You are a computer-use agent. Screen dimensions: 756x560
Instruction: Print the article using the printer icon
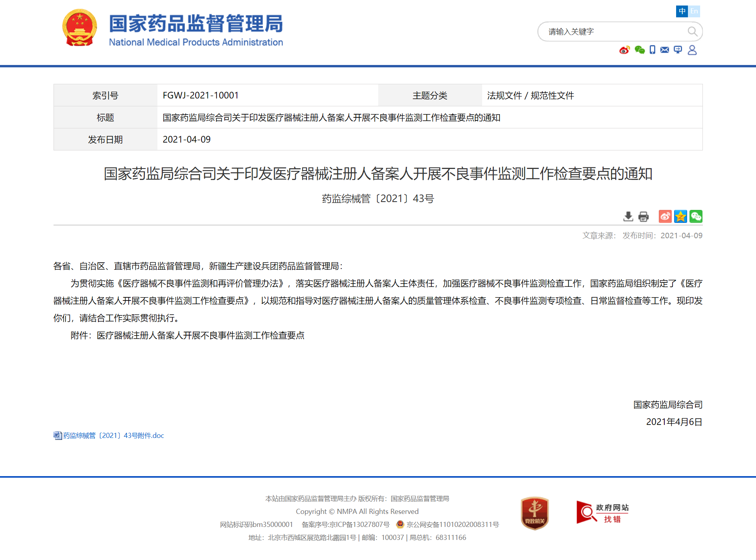point(643,217)
